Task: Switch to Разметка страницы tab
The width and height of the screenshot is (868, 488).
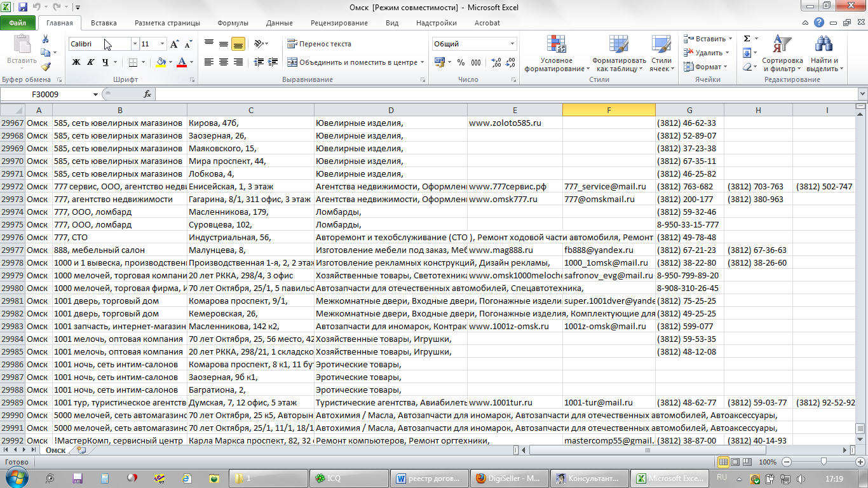Action: 167,23
